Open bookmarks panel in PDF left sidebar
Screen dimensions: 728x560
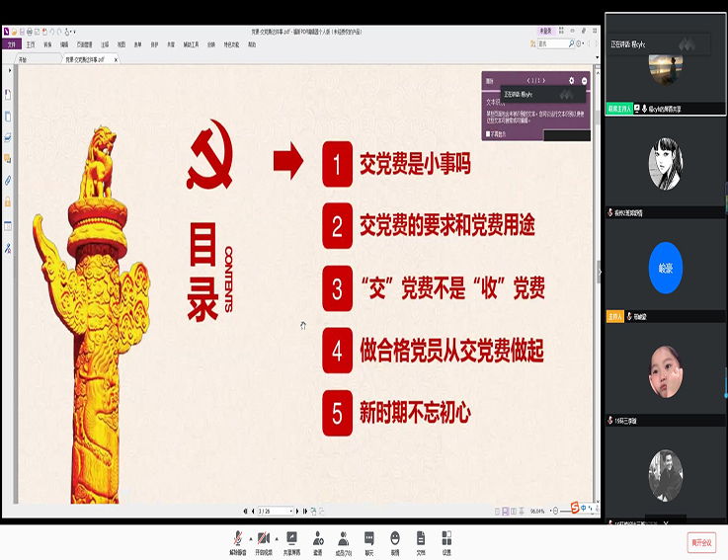click(8, 95)
